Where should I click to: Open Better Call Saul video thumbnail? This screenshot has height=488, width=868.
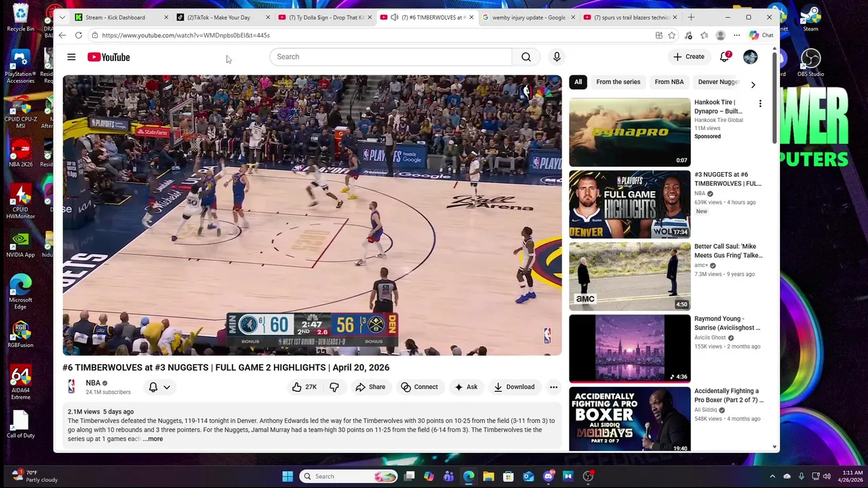pos(629,277)
